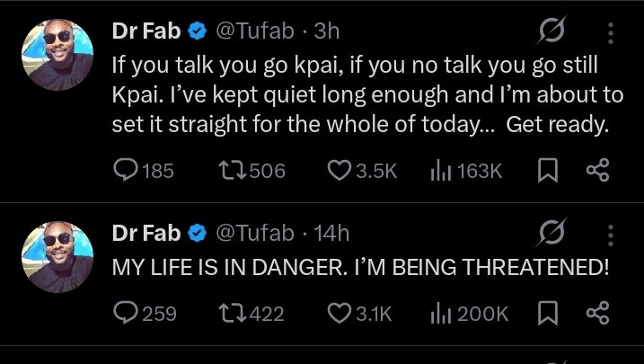Click the Dr Fab name on the 3h tweet
644x364 pixels.
point(146,31)
